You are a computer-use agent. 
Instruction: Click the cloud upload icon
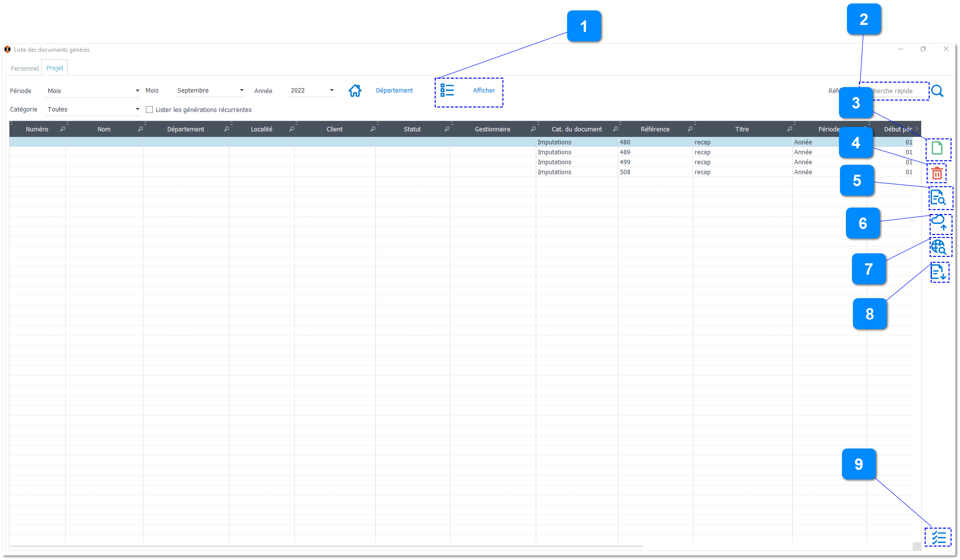[x=939, y=223]
